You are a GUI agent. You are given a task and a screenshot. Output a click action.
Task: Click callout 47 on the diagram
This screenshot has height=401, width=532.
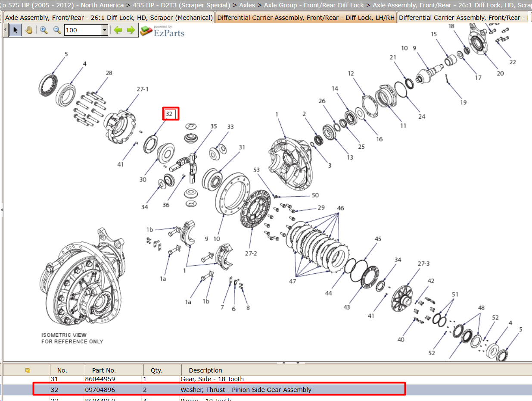[292, 282]
